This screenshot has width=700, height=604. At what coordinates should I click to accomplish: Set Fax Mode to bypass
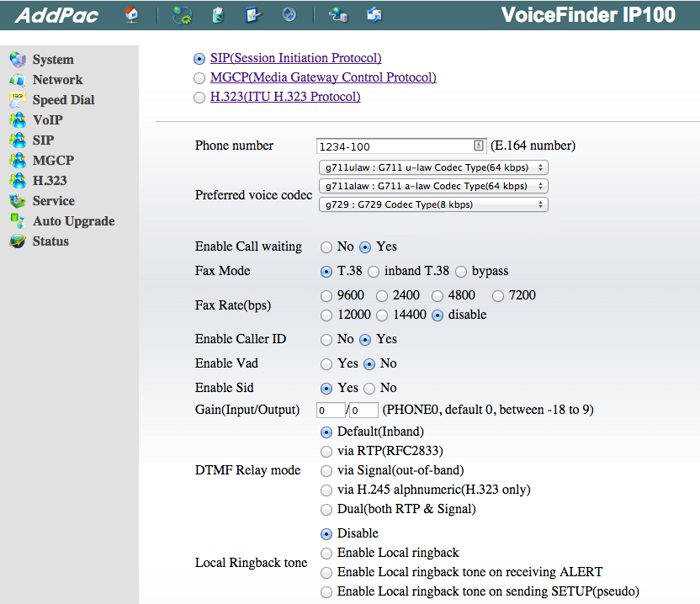tap(461, 272)
